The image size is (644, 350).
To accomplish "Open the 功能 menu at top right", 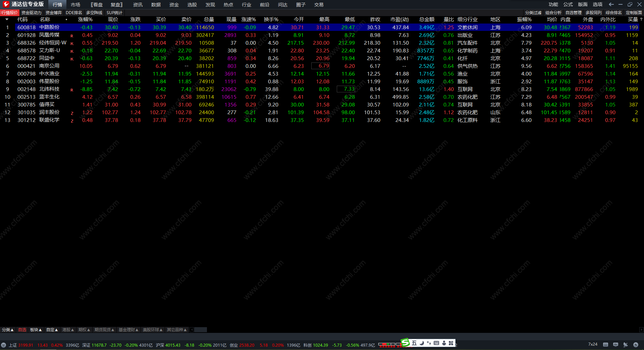I will tap(553, 4).
